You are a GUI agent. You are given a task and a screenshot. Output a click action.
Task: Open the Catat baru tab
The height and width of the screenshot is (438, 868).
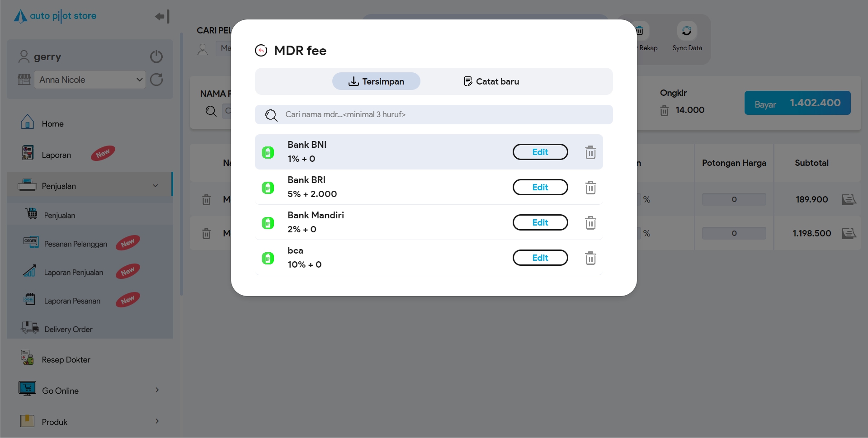click(491, 81)
